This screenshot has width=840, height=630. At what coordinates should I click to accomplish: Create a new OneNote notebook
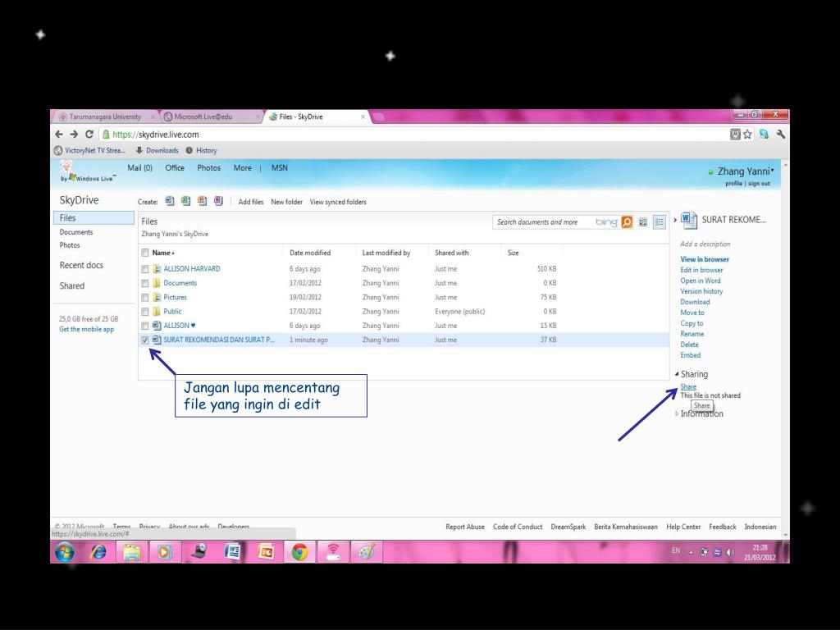tap(218, 202)
